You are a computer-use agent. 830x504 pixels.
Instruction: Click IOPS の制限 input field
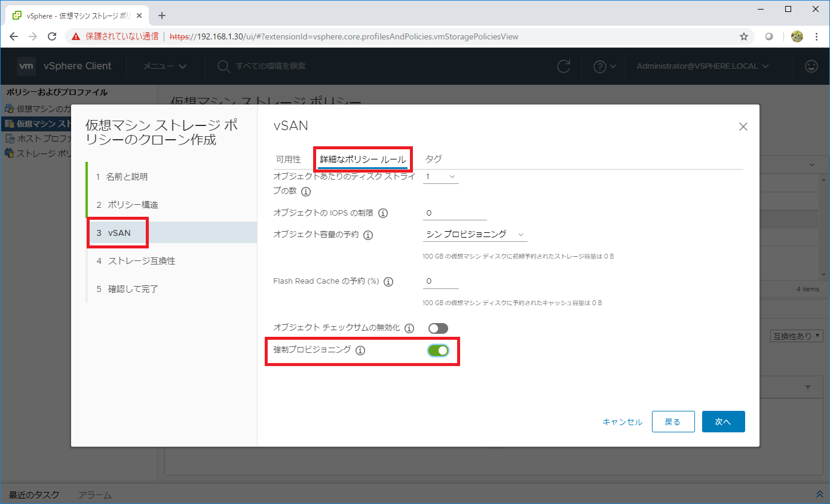click(x=455, y=213)
